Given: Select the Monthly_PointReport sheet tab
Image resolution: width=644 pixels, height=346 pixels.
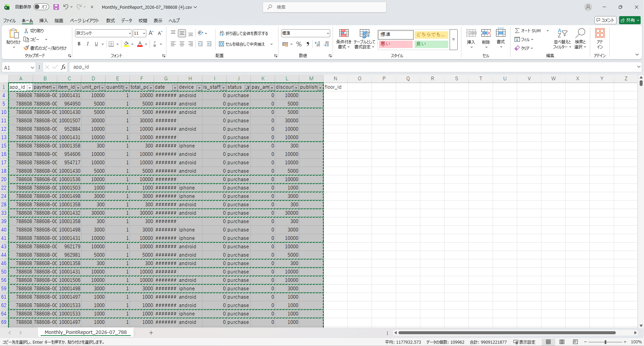Looking at the screenshot, I should pyautogui.click(x=86, y=332).
